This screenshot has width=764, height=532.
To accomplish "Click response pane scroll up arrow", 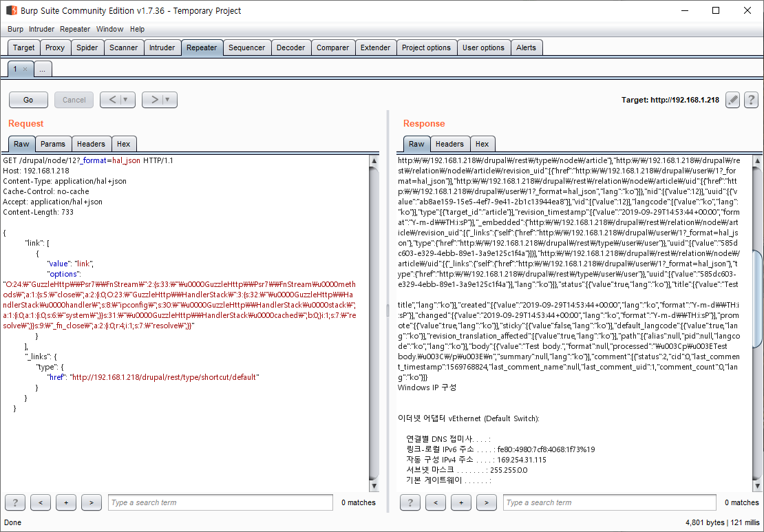I will coord(757,161).
